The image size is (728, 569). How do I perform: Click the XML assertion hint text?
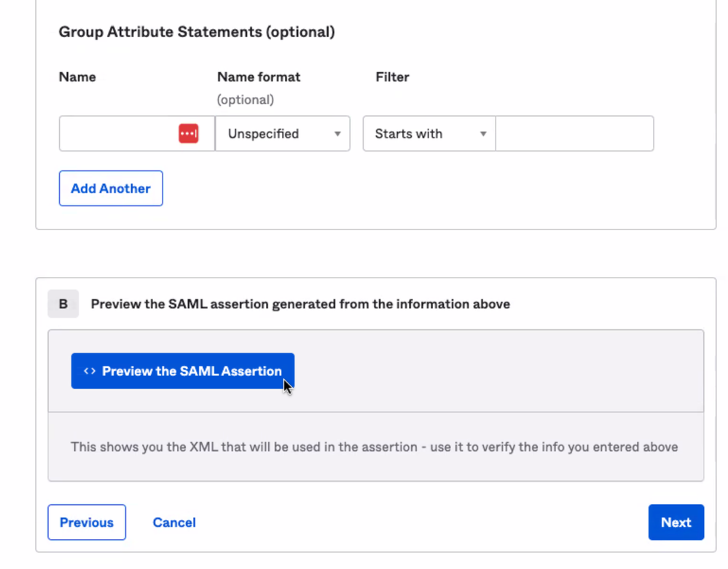pyautogui.click(x=375, y=447)
